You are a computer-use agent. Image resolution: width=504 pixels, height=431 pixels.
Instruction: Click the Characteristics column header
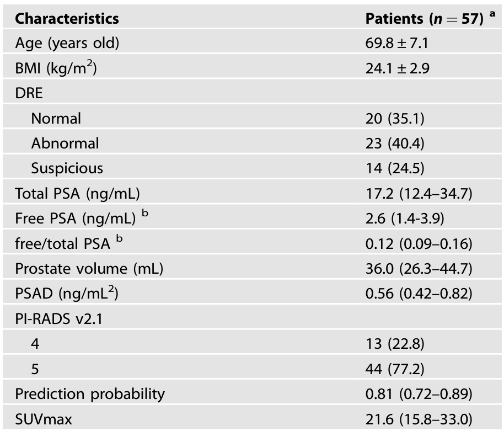pyautogui.click(x=67, y=19)
